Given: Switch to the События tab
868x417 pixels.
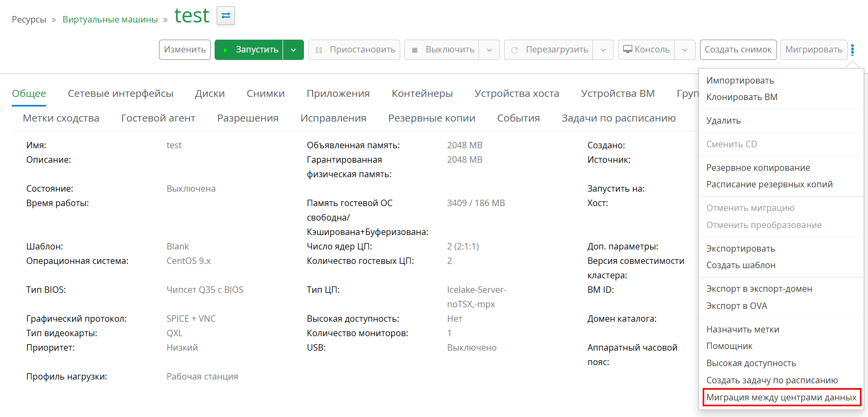Looking at the screenshot, I should pyautogui.click(x=519, y=118).
